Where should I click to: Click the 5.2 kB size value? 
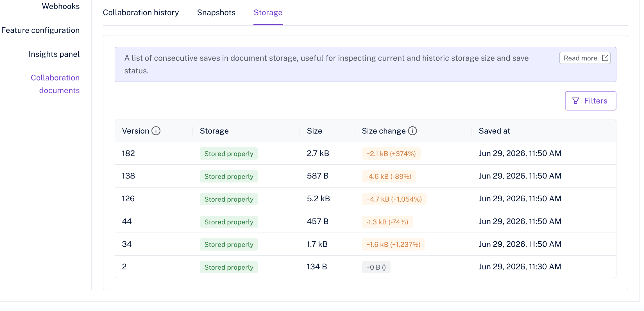(318, 199)
